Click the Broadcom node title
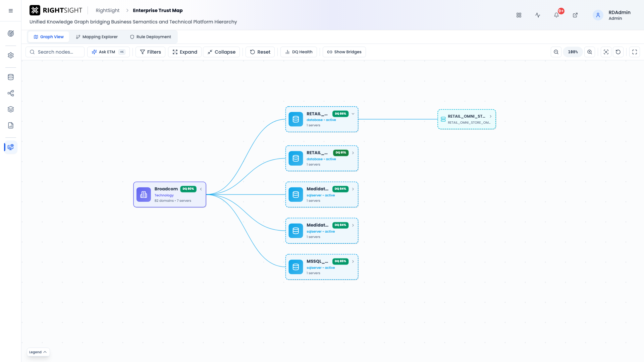 click(x=166, y=189)
